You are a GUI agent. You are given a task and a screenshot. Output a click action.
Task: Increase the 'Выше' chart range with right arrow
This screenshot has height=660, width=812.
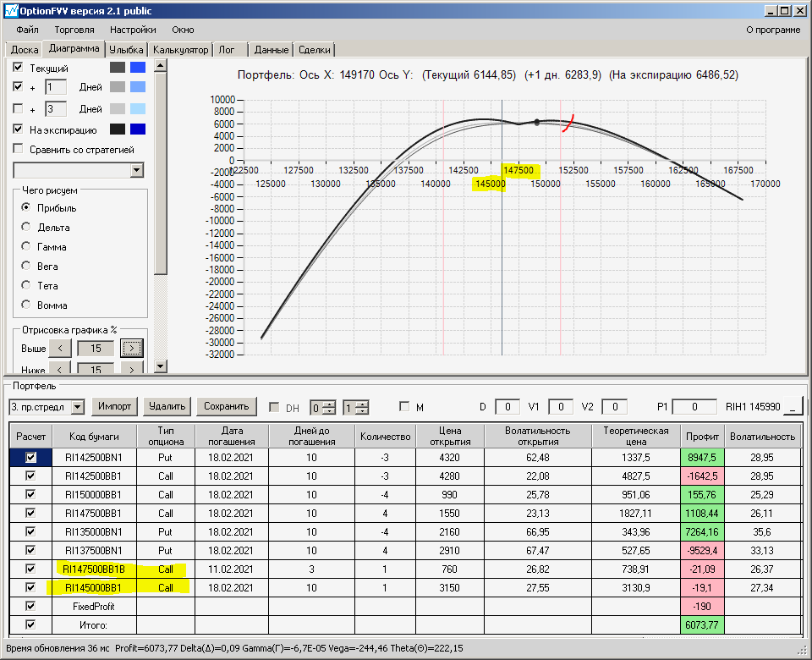pyautogui.click(x=131, y=348)
